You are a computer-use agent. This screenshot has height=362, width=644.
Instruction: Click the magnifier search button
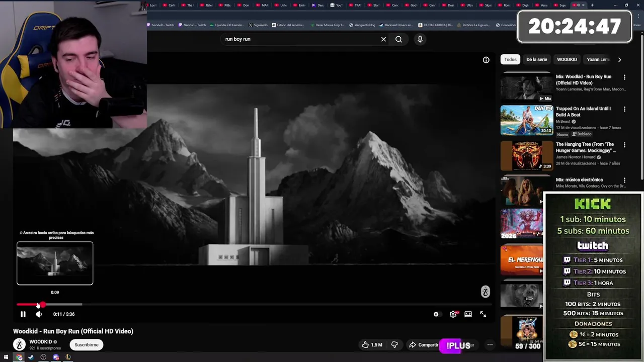pos(398,39)
